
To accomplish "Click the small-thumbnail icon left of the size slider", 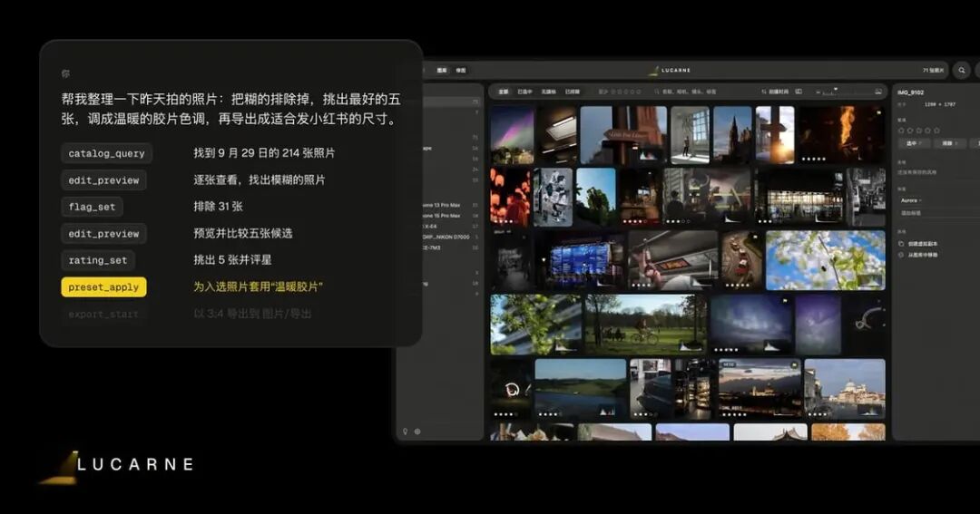I will 818,92.
